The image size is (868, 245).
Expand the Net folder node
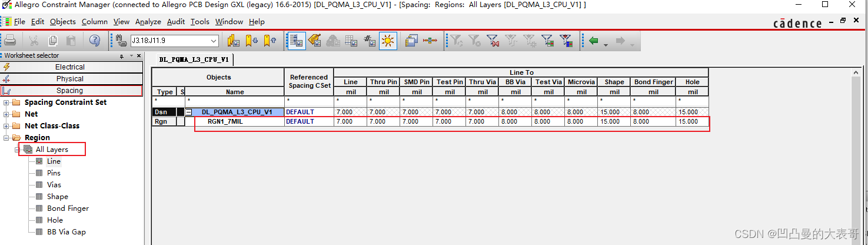coord(6,114)
